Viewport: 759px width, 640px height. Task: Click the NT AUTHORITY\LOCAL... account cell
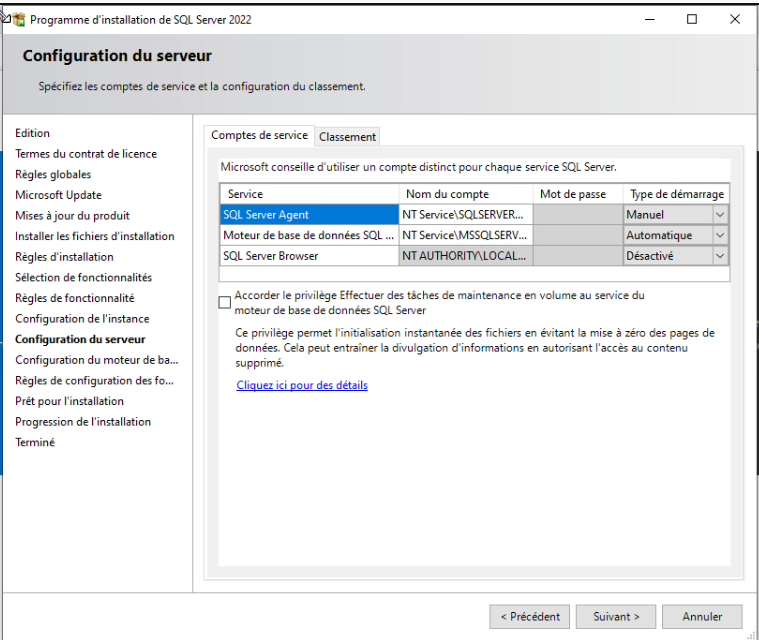(466, 256)
